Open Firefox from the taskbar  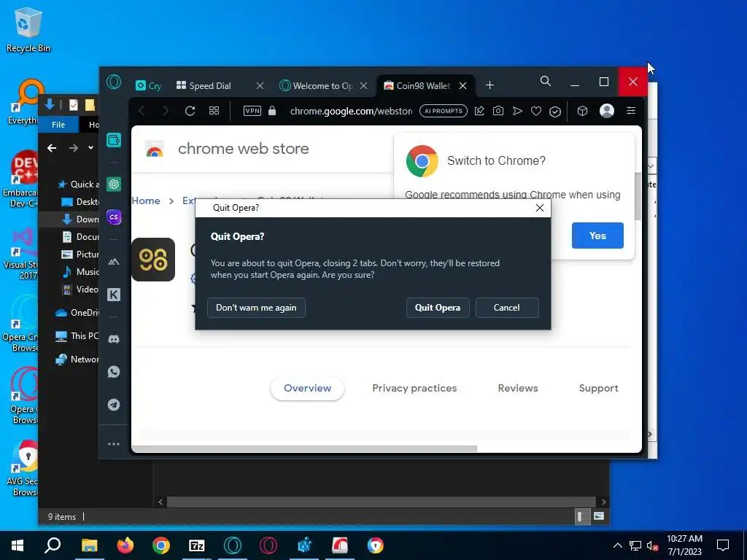(125, 545)
